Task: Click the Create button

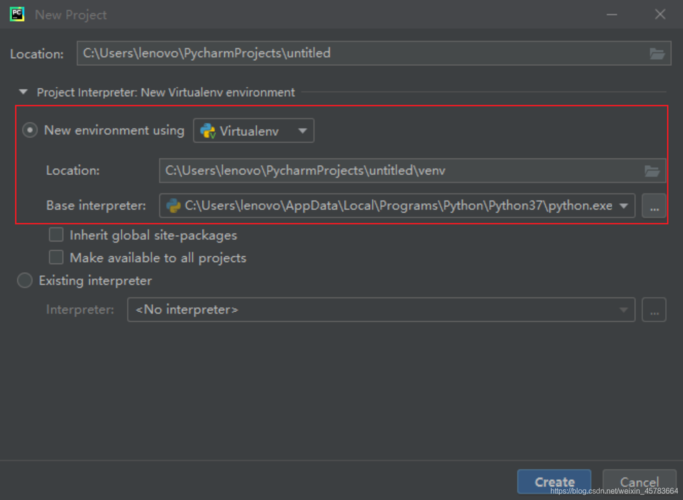Action: 554,482
